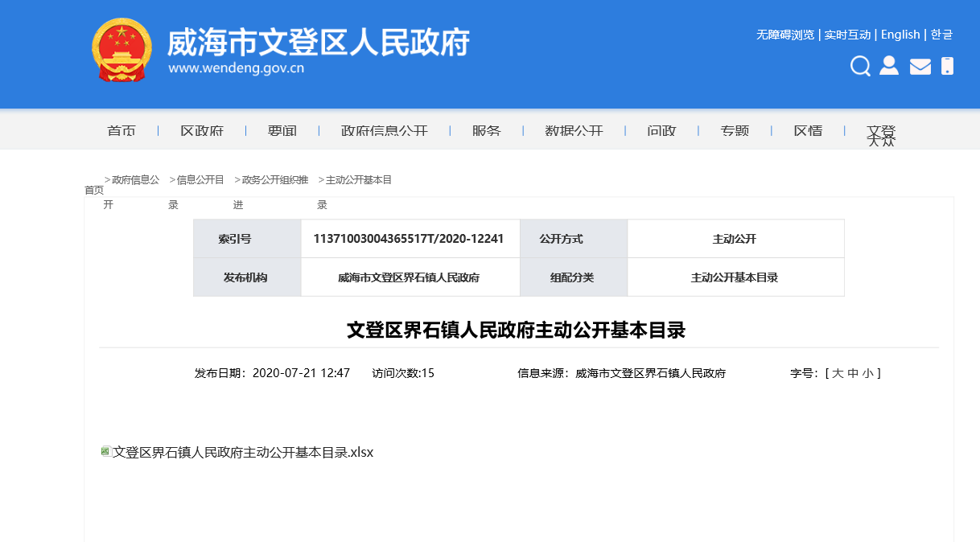
Task: Click the search magnifier icon
Action: point(859,67)
